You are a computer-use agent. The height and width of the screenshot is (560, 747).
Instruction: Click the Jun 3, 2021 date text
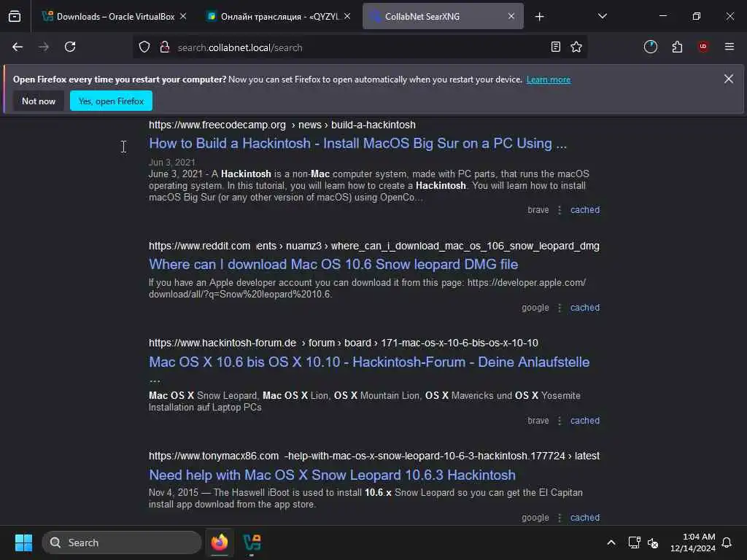click(172, 163)
